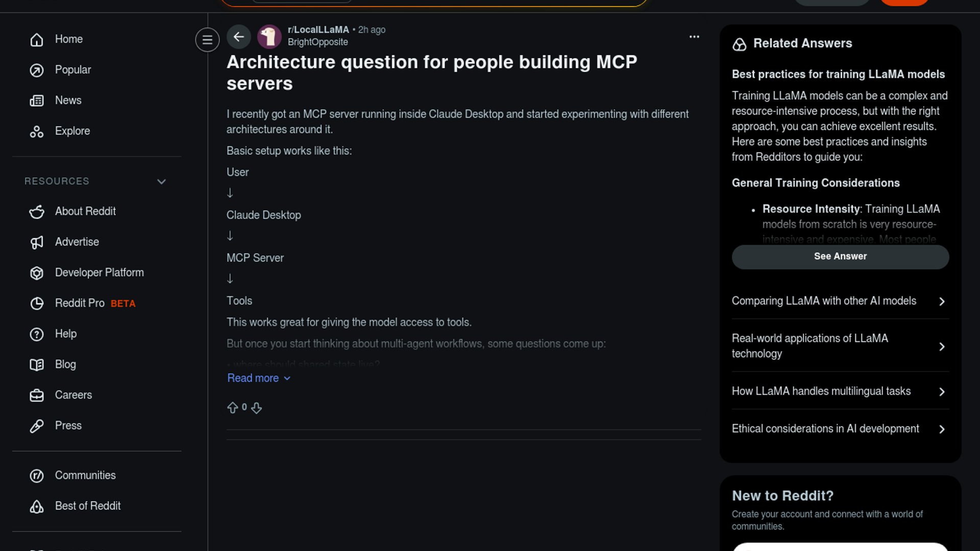Screen dimensions: 980x551
Task: Open the r/LocalLLaMA subreddit link
Action: coord(318,30)
